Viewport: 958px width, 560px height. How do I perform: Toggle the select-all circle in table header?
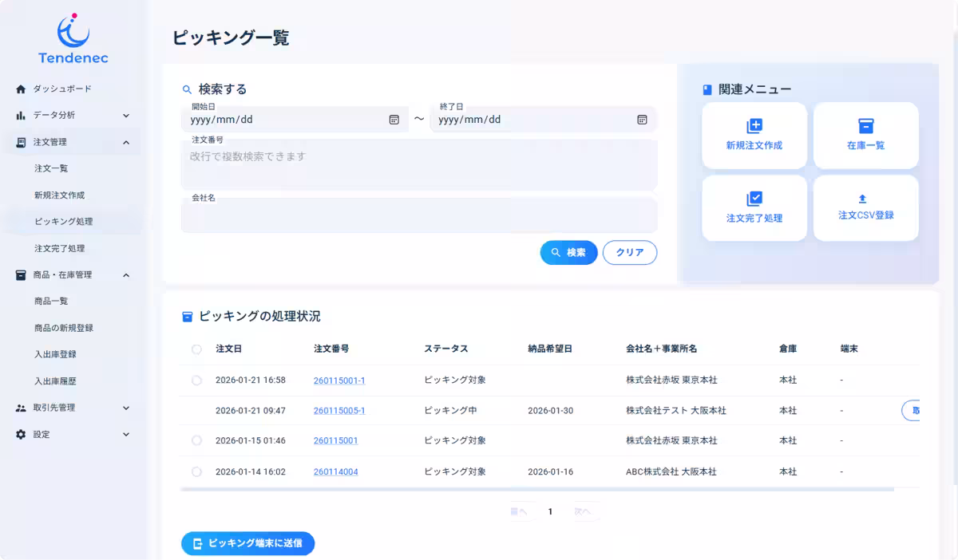click(196, 349)
